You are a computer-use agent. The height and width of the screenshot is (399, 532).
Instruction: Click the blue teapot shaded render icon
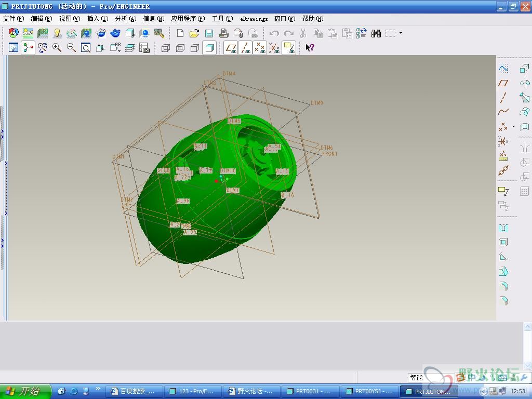[x=115, y=33]
